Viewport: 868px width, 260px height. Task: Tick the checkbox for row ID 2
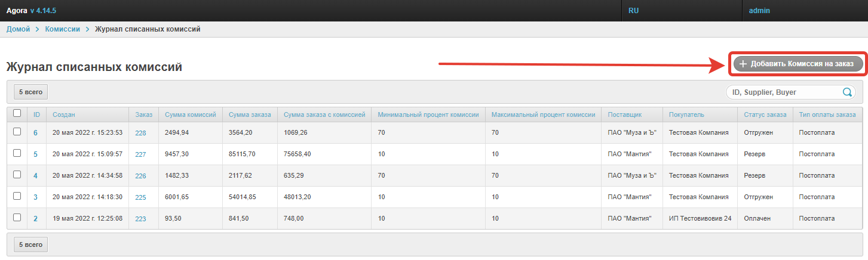pos(17,218)
